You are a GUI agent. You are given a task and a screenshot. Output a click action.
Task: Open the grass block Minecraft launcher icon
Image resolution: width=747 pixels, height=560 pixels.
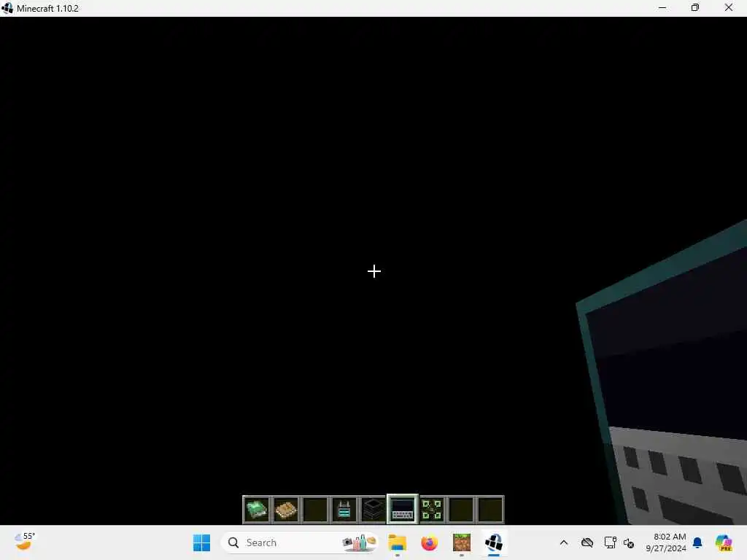pos(462,542)
